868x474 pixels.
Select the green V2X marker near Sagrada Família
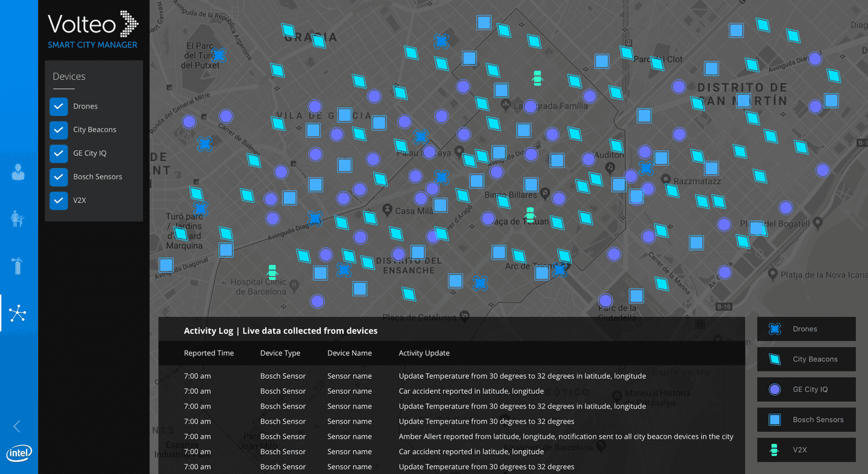pyautogui.click(x=537, y=78)
